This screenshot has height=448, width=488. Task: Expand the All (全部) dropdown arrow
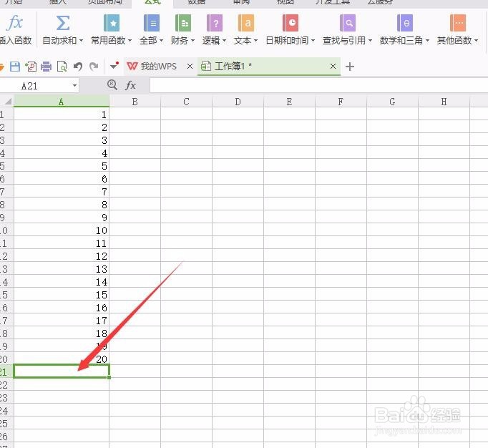[161, 41]
